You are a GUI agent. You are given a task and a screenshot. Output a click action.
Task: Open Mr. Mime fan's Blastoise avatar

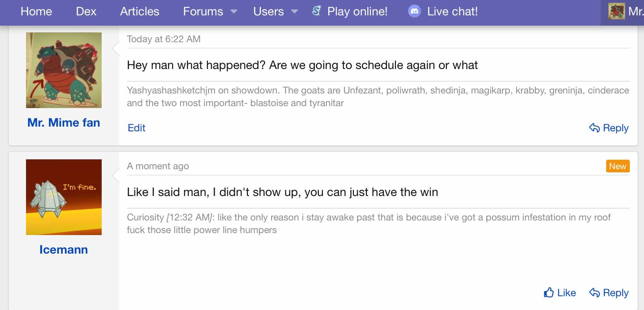click(x=64, y=70)
